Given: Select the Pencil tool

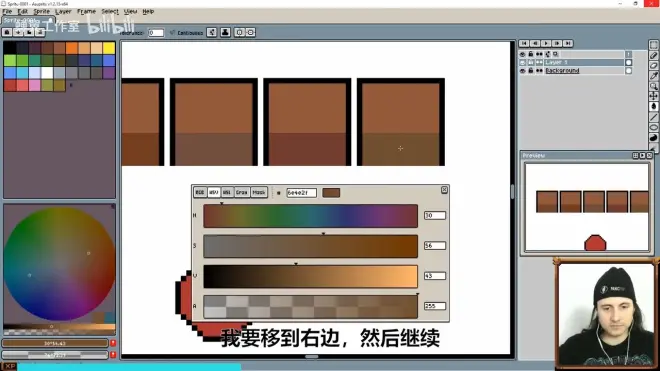Looking at the screenshot, I should pyautogui.click(x=653, y=55).
